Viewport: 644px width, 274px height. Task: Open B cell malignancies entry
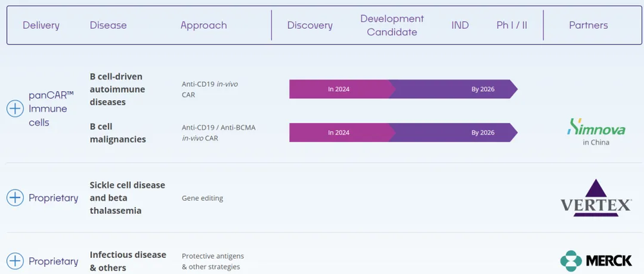tap(117, 133)
